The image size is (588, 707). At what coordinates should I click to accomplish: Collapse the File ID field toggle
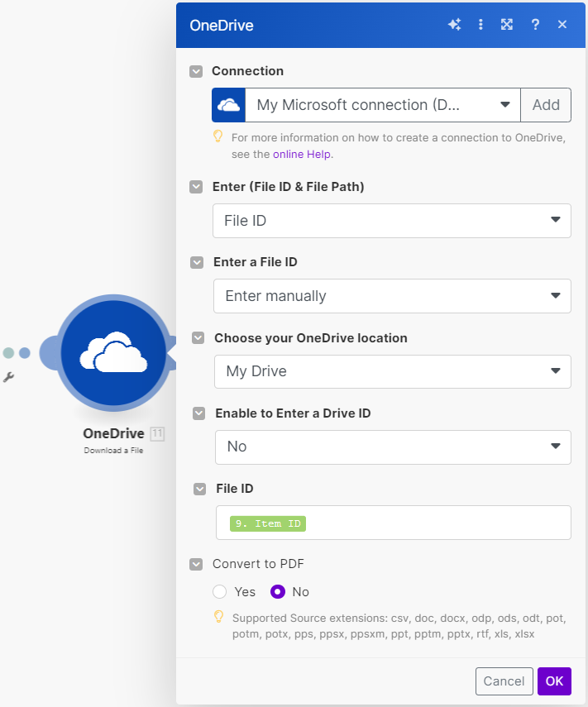(200, 489)
